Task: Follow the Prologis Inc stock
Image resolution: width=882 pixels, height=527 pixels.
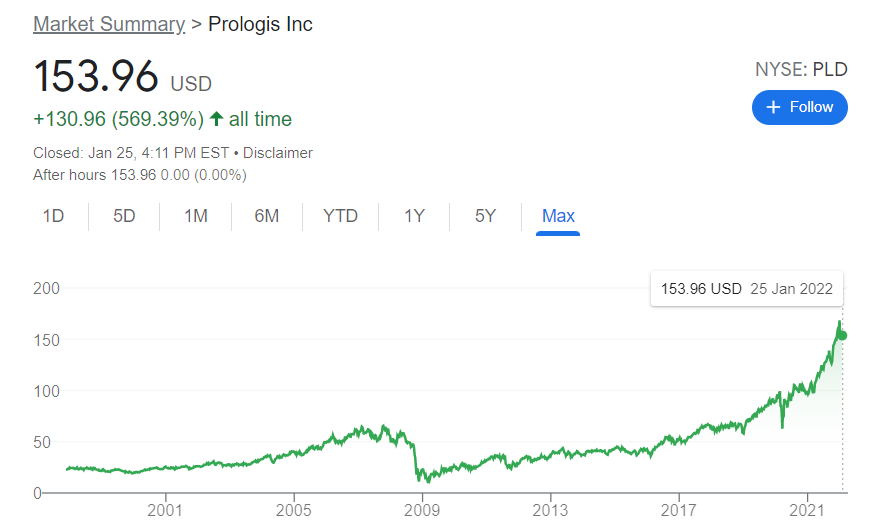Action: pyautogui.click(x=799, y=107)
